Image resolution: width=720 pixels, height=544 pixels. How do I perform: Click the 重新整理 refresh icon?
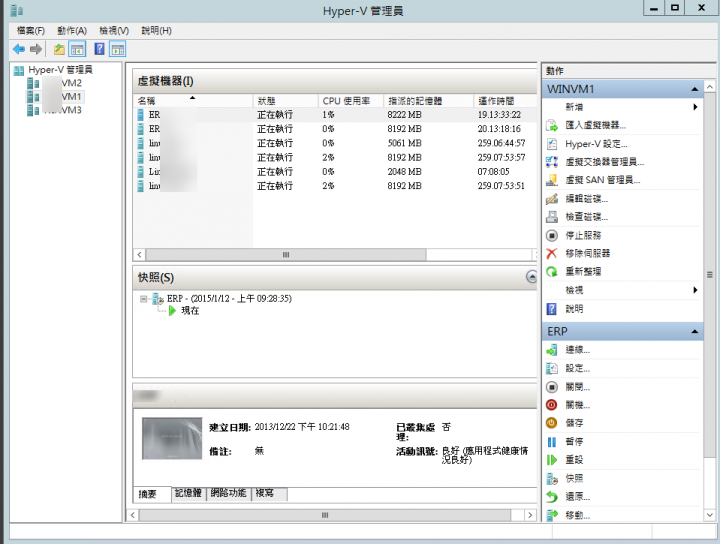(551, 272)
